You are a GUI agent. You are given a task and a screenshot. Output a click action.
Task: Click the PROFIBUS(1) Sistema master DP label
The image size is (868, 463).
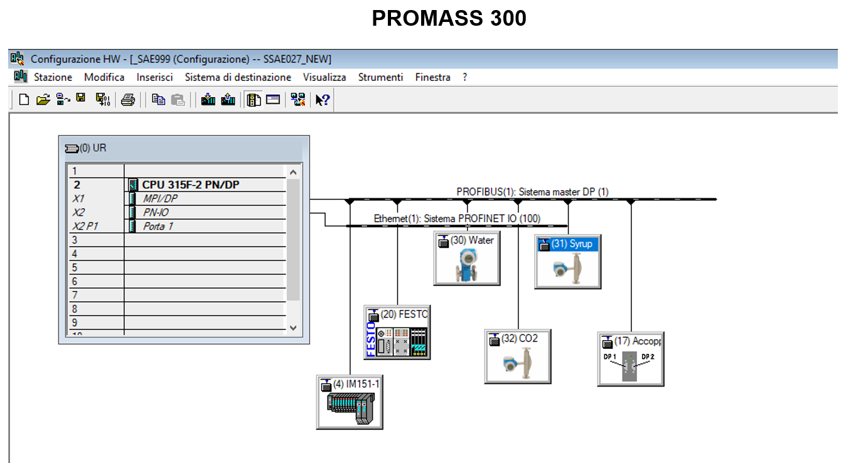pyautogui.click(x=532, y=191)
